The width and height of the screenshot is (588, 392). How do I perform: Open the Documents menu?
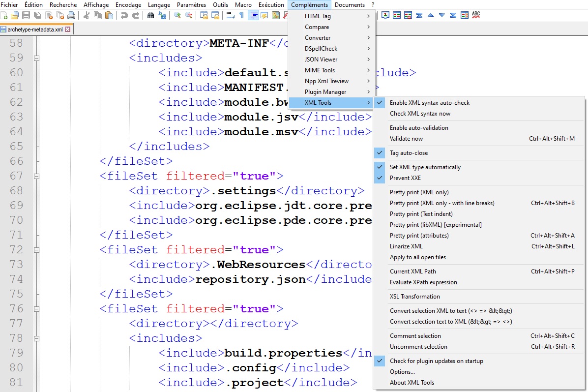[x=350, y=4]
